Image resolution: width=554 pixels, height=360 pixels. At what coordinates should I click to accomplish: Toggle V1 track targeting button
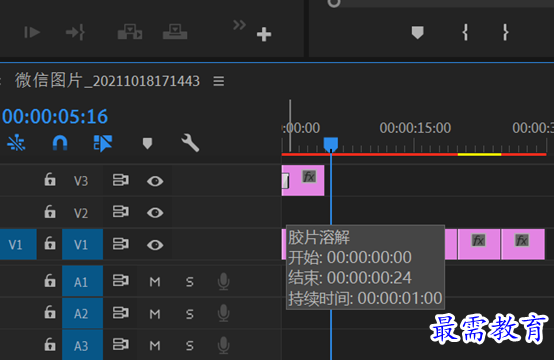pyautogui.click(x=82, y=244)
